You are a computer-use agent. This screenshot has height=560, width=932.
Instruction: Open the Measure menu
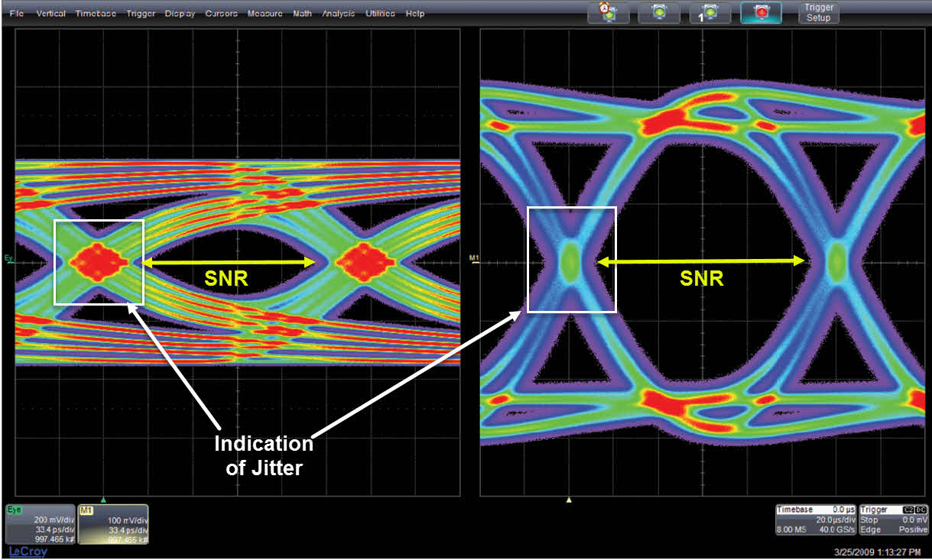click(x=265, y=14)
